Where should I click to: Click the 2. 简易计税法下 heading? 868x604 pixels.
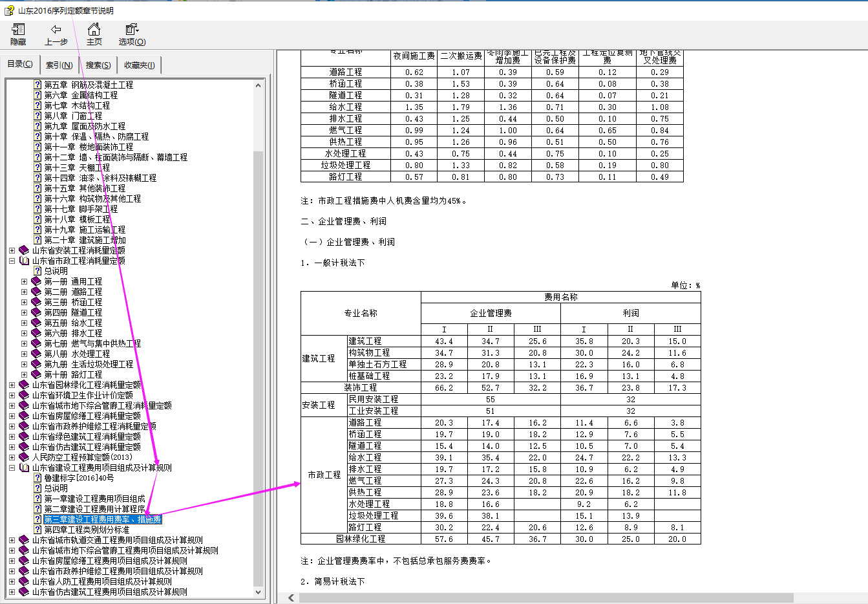click(x=333, y=581)
